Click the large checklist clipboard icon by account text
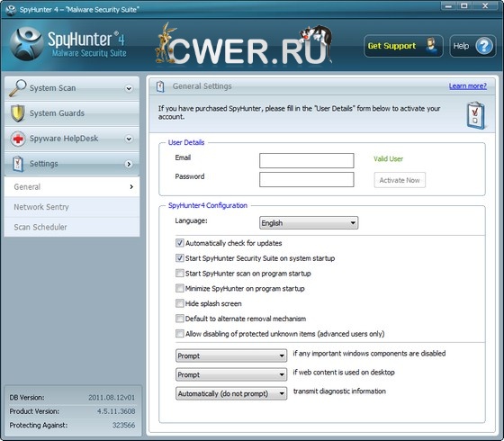 (x=476, y=115)
